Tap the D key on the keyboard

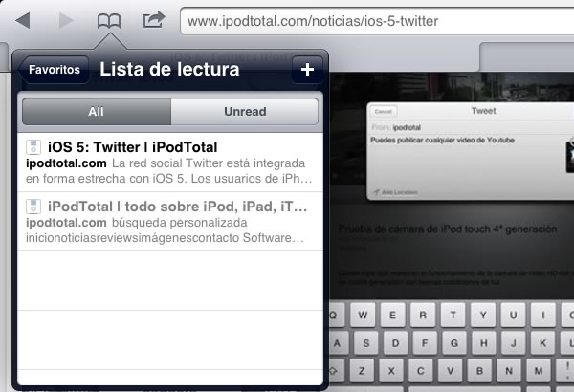pos(395,343)
